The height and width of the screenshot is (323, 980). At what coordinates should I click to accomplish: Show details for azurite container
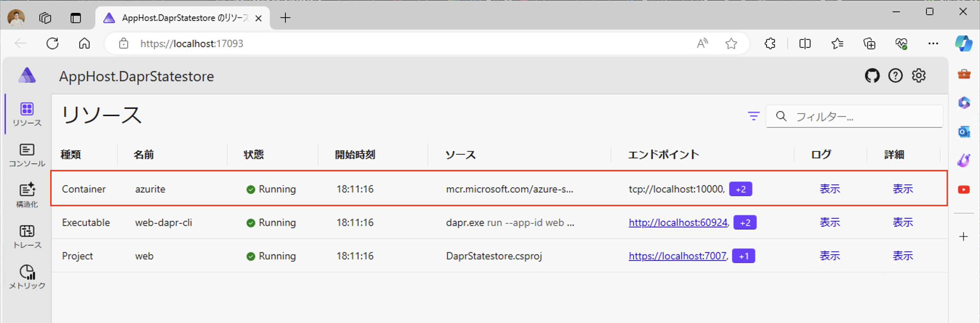coord(903,189)
